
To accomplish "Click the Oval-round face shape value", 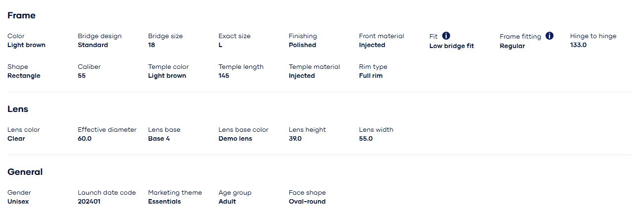I will (307, 202).
